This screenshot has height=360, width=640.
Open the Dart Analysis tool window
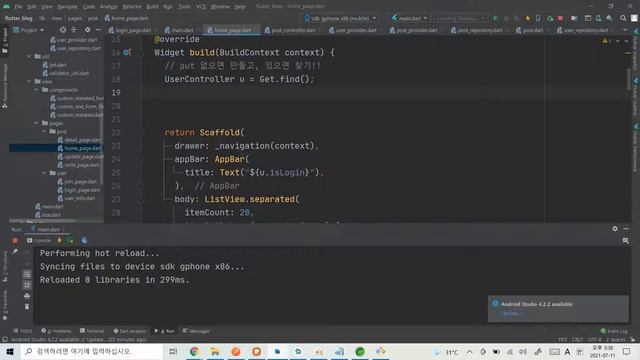(x=129, y=331)
